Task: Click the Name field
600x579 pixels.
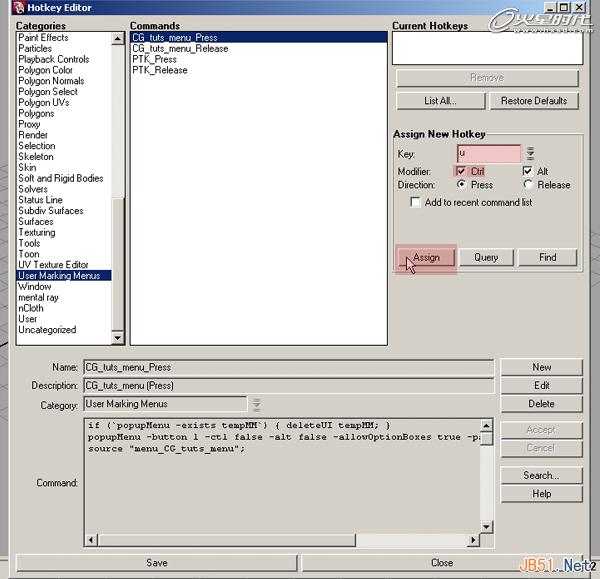Action: coord(289,367)
